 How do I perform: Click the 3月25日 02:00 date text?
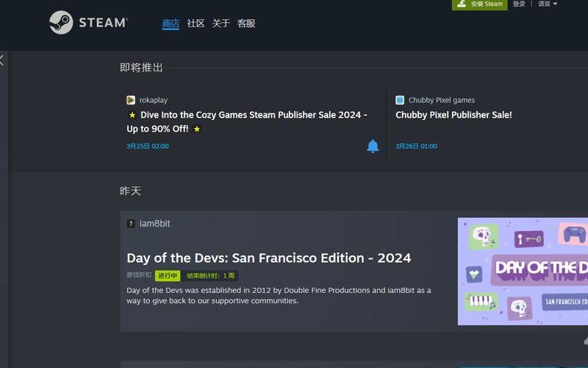pos(148,146)
